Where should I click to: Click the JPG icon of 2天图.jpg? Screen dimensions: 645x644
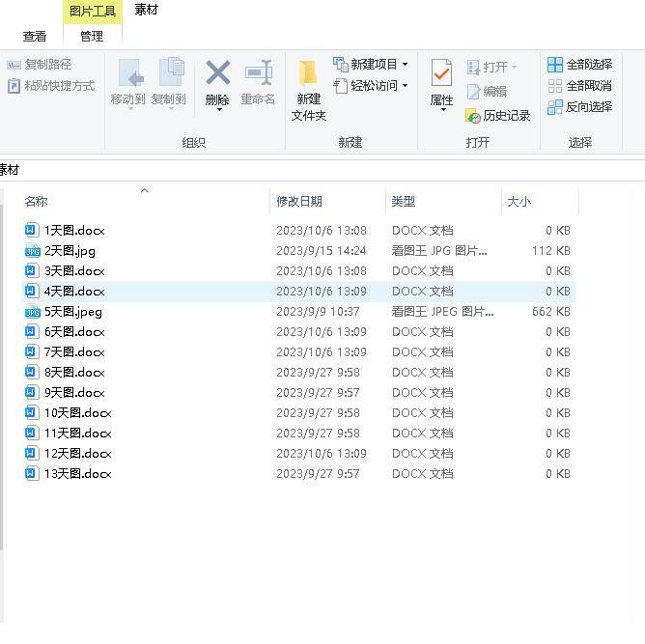tap(33, 251)
